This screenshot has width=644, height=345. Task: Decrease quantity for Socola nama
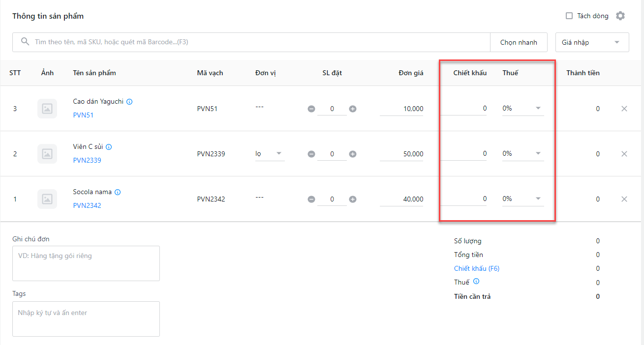point(311,199)
